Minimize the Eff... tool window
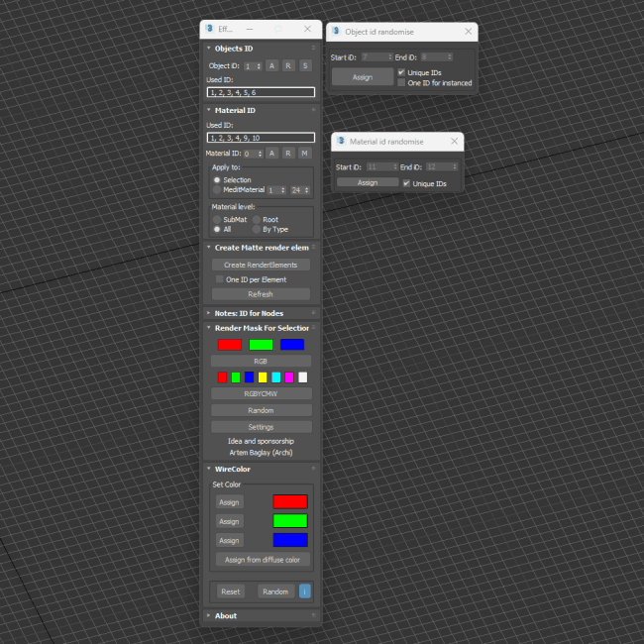644x644 pixels. (250, 29)
